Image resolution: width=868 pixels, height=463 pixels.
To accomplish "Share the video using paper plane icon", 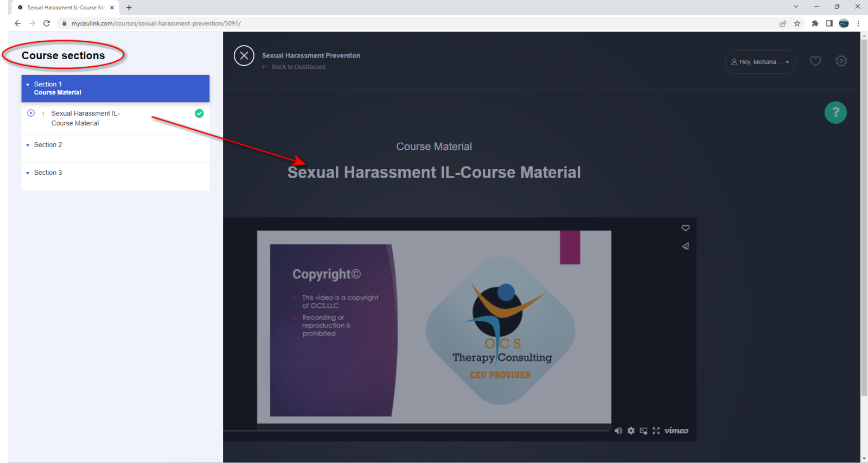I will [x=685, y=246].
